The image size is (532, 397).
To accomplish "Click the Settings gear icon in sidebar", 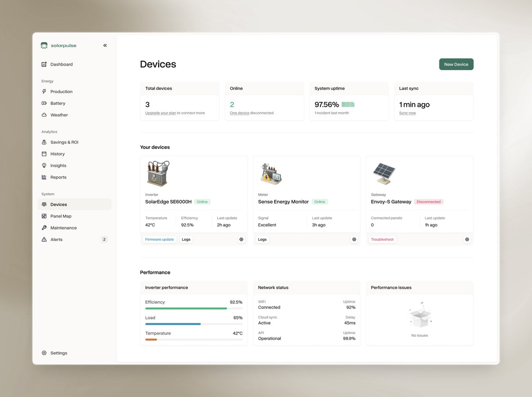I will click(44, 353).
